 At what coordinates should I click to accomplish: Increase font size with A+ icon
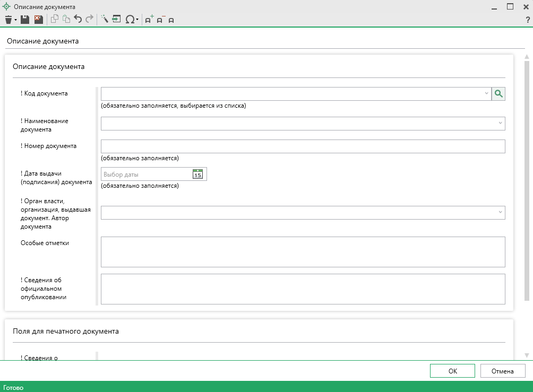click(149, 20)
